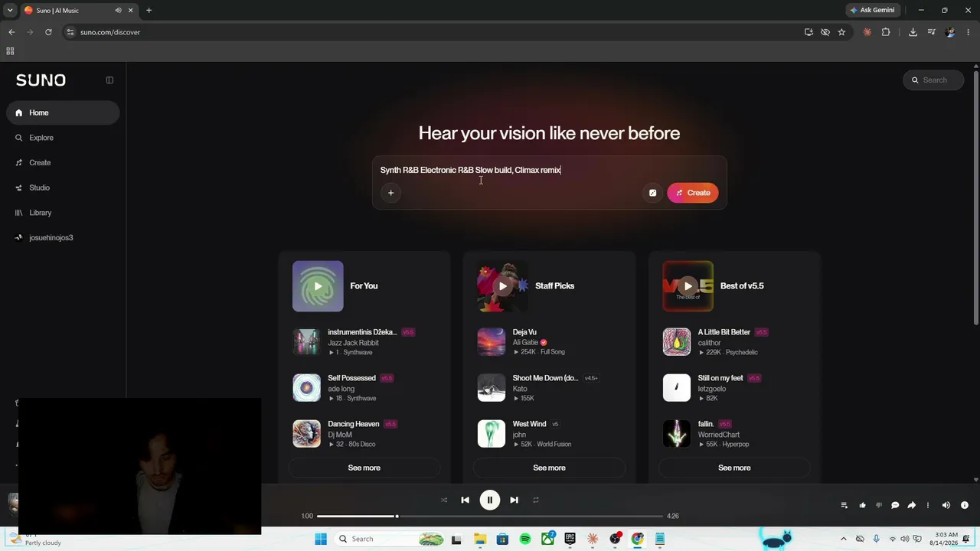Like the current song with thumbs up
Image resolution: width=980 pixels, height=551 pixels.
click(x=863, y=505)
